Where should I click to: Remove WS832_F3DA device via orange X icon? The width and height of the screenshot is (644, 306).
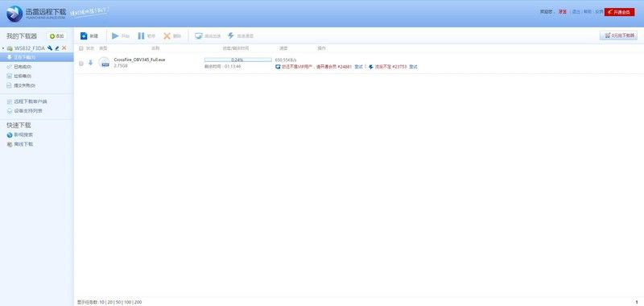[64, 48]
